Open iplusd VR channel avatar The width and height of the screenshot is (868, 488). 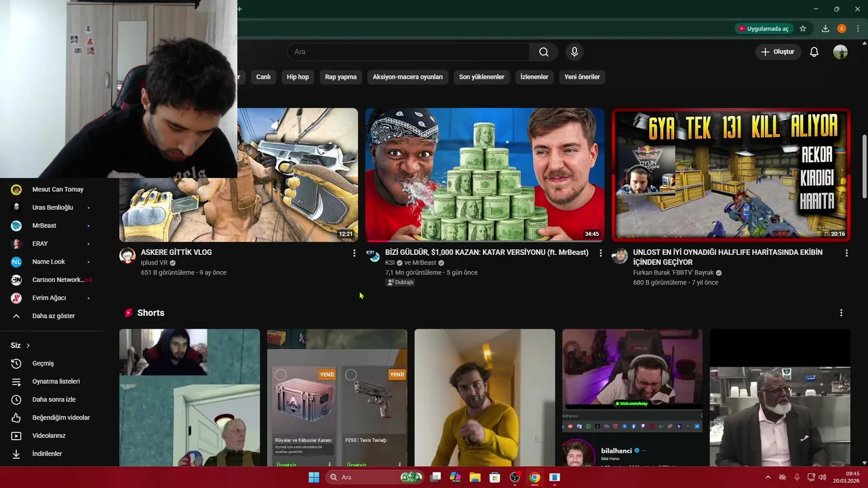coord(127,256)
